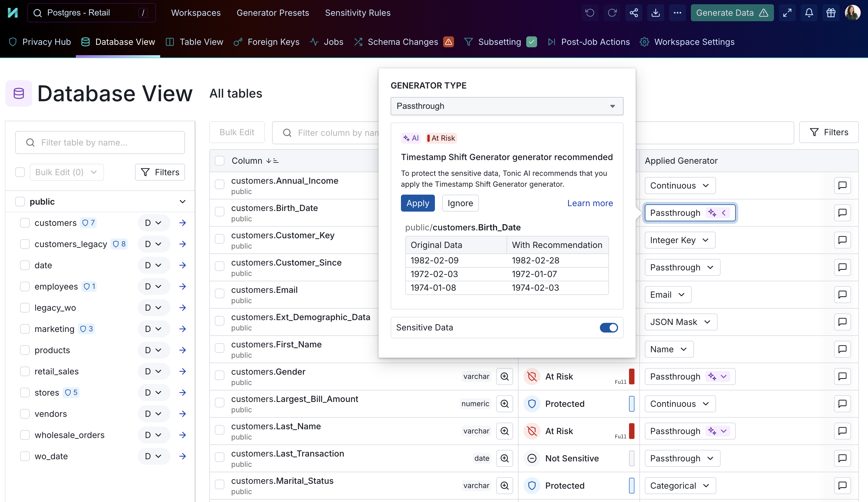Open comment icon for customers.Email row

(842, 295)
